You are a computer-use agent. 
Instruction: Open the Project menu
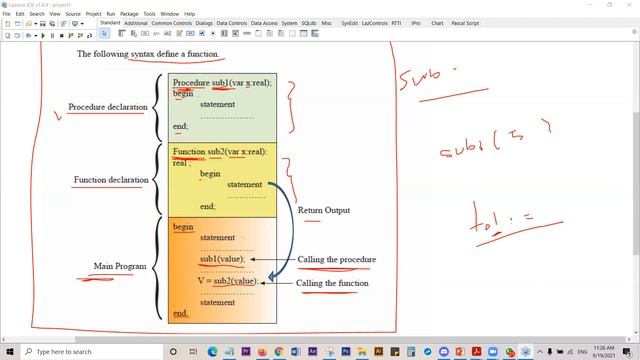[x=93, y=14]
